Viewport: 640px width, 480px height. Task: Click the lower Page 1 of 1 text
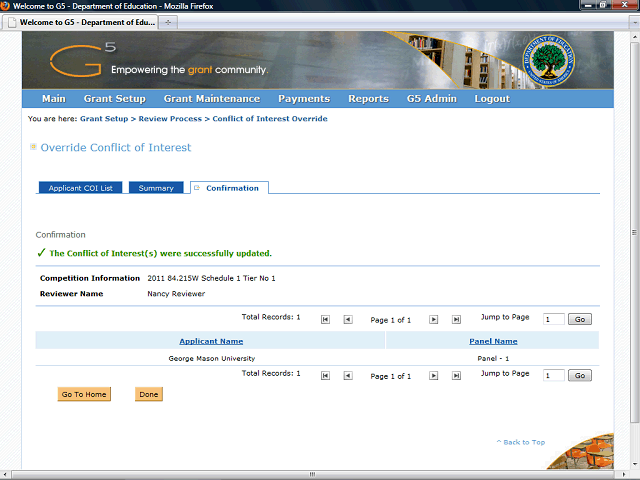(391, 376)
